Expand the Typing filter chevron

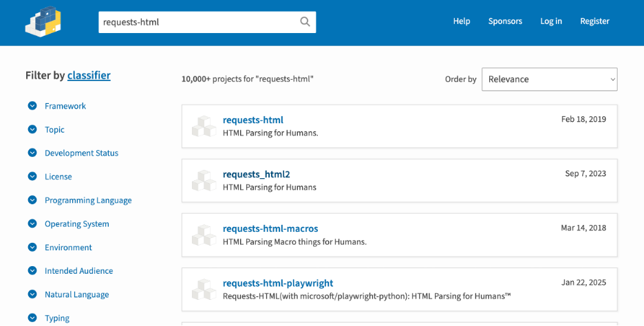pos(32,318)
